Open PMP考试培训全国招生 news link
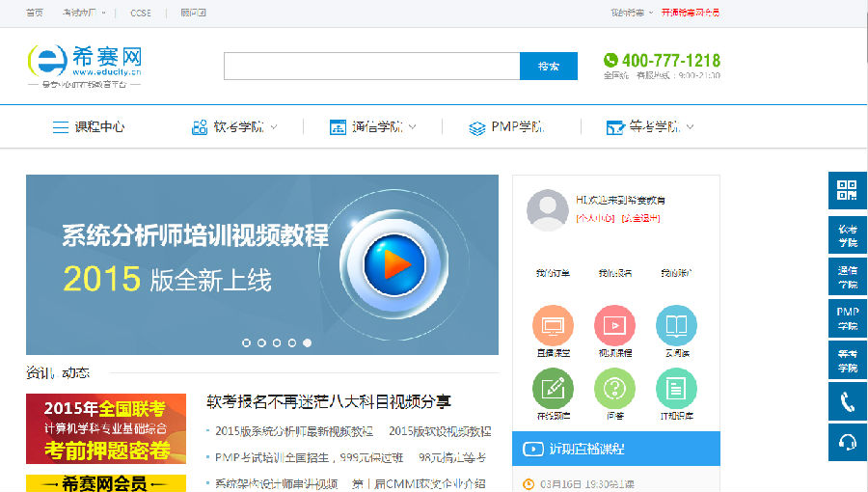Viewport: 868px width, 492px height. [309, 457]
